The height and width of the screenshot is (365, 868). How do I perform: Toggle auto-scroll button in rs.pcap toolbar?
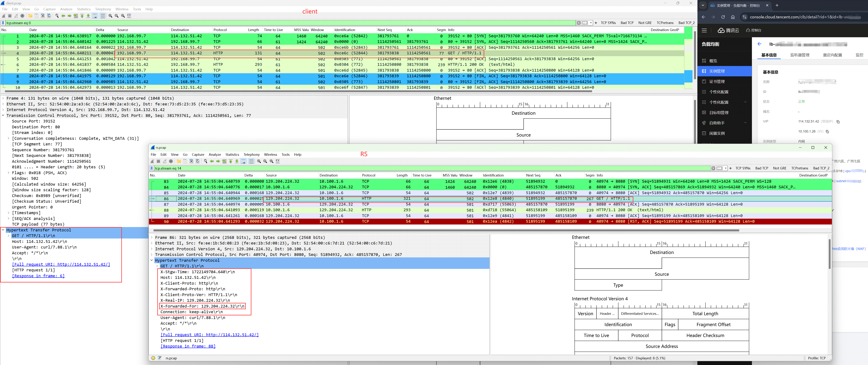tap(244, 161)
